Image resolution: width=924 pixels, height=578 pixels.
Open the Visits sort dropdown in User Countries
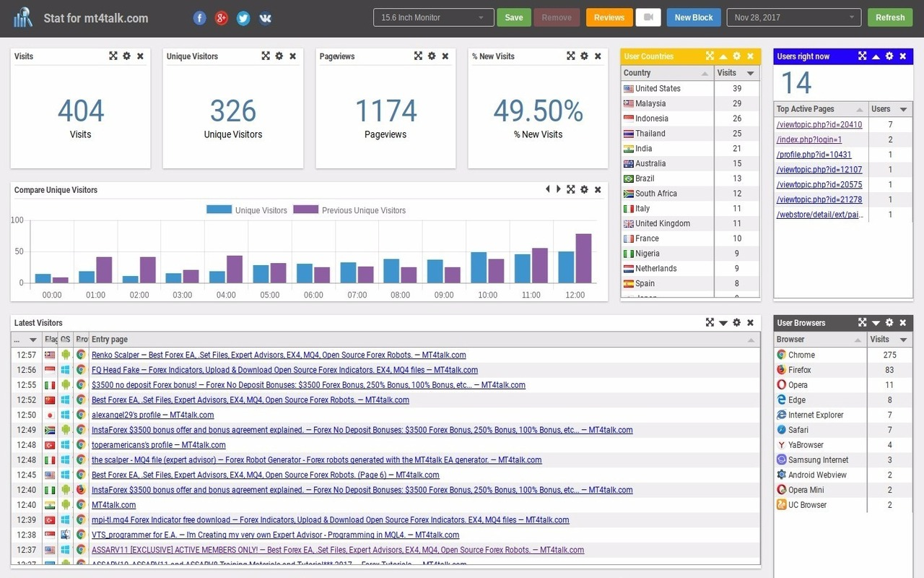click(x=751, y=73)
